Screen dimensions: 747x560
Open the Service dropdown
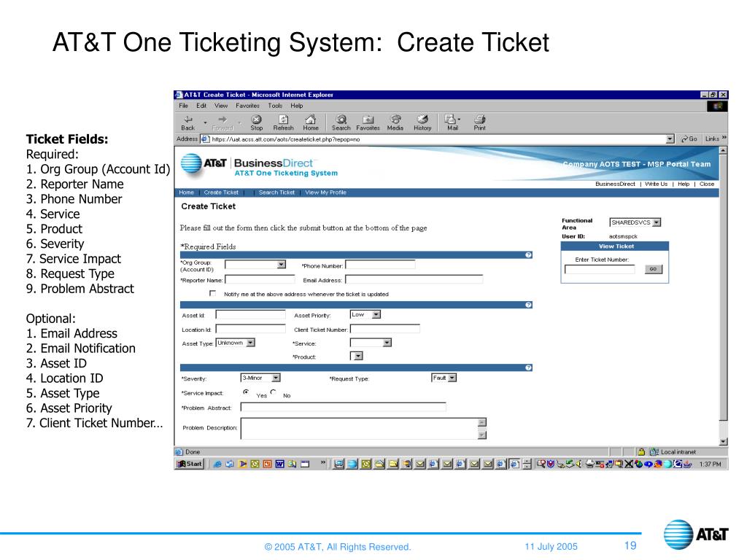pyautogui.click(x=371, y=343)
